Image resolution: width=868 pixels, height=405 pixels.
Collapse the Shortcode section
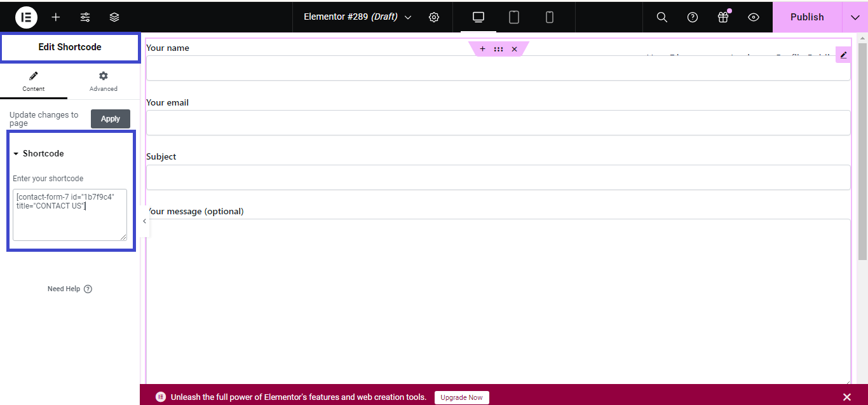[38, 153]
